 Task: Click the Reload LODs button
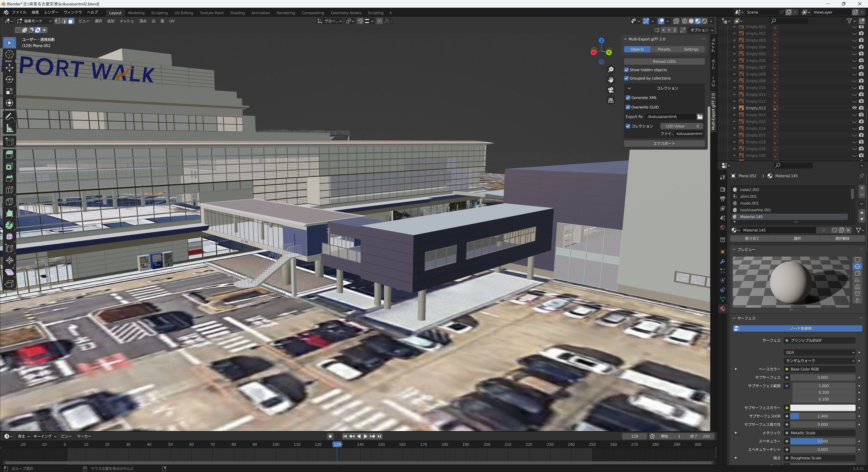(664, 62)
